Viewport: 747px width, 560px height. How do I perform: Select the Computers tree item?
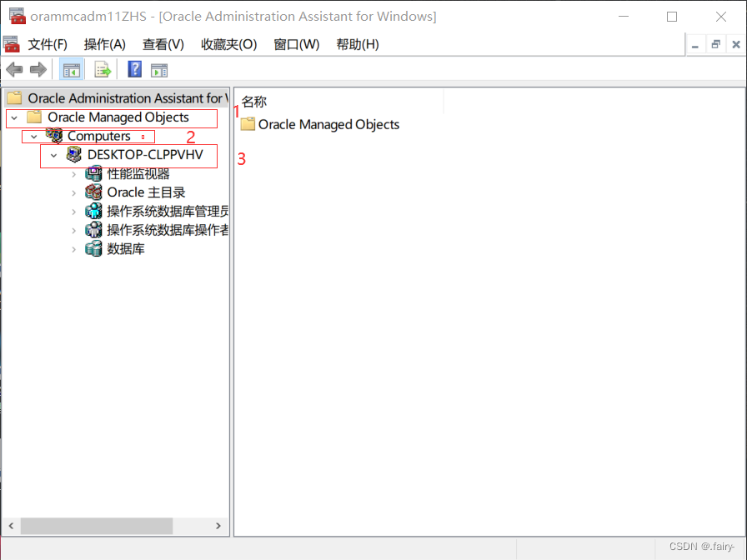coord(99,136)
